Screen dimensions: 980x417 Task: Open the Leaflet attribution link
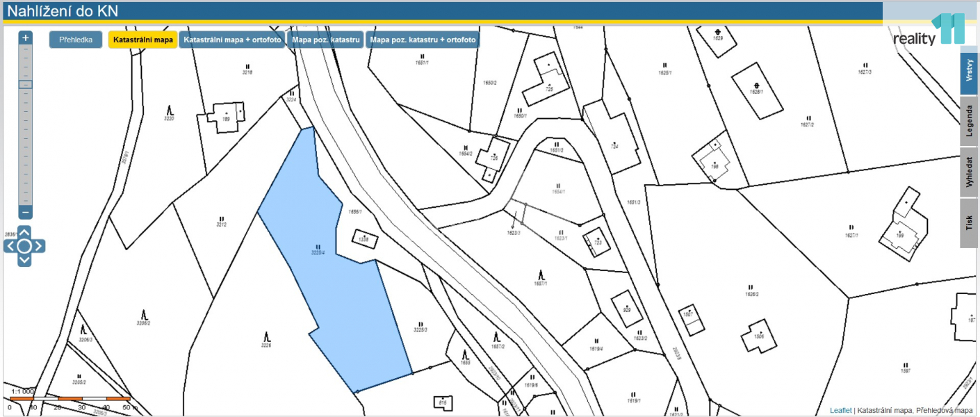840,411
